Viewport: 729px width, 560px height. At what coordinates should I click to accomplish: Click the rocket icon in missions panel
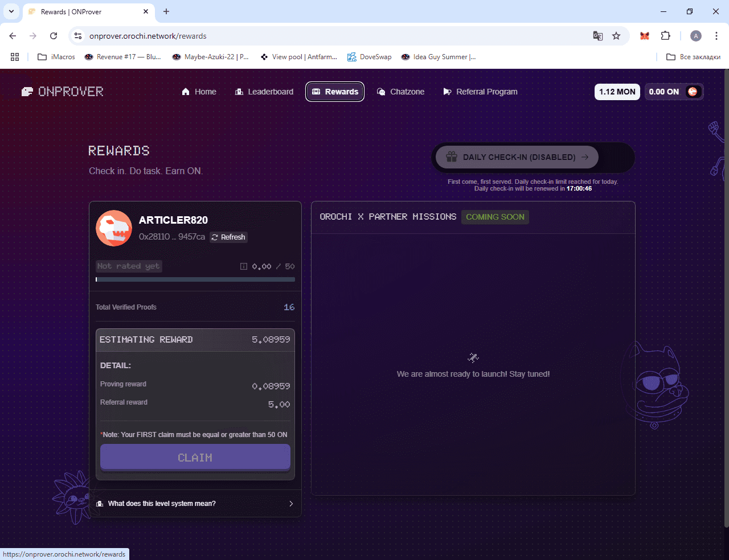[473, 357]
